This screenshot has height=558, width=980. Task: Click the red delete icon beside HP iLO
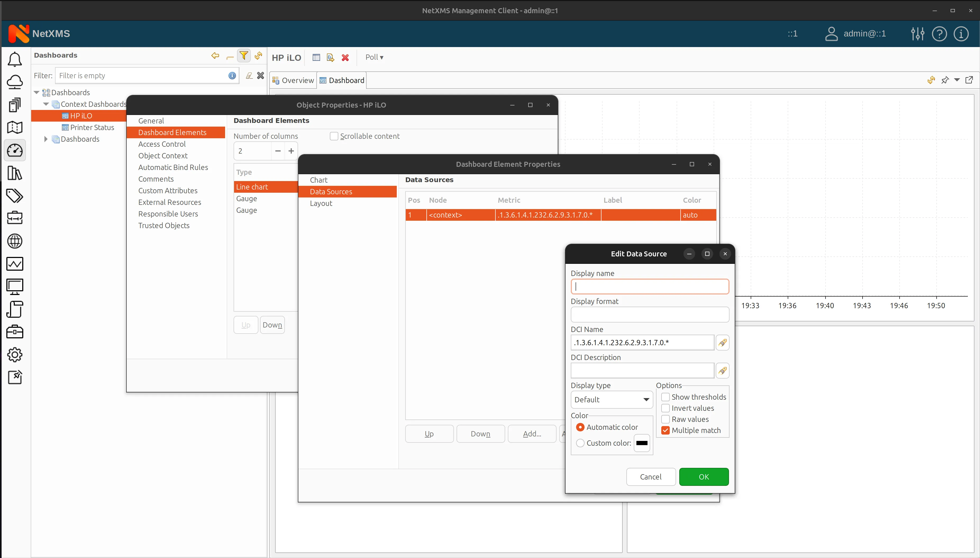point(345,57)
